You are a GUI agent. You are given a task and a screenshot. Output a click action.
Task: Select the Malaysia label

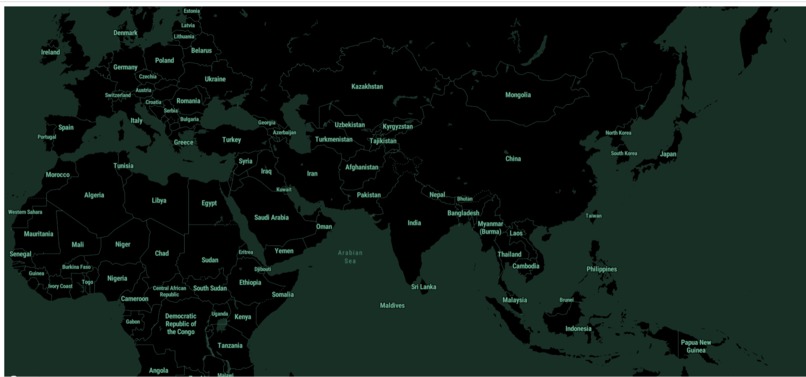click(515, 300)
